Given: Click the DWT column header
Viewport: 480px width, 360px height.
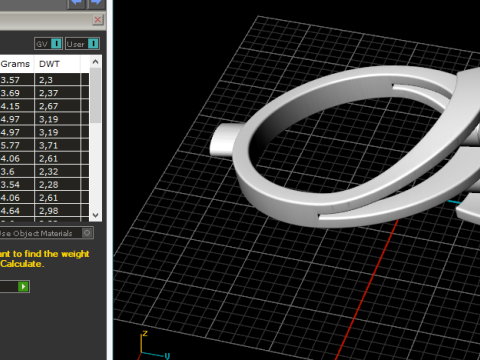Looking at the screenshot, I should coord(57,64).
